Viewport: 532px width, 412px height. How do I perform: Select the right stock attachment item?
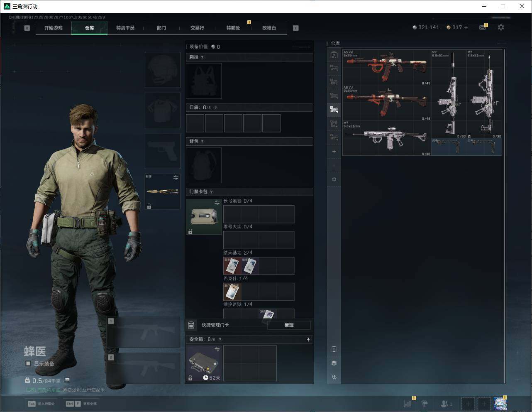pos(484,147)
